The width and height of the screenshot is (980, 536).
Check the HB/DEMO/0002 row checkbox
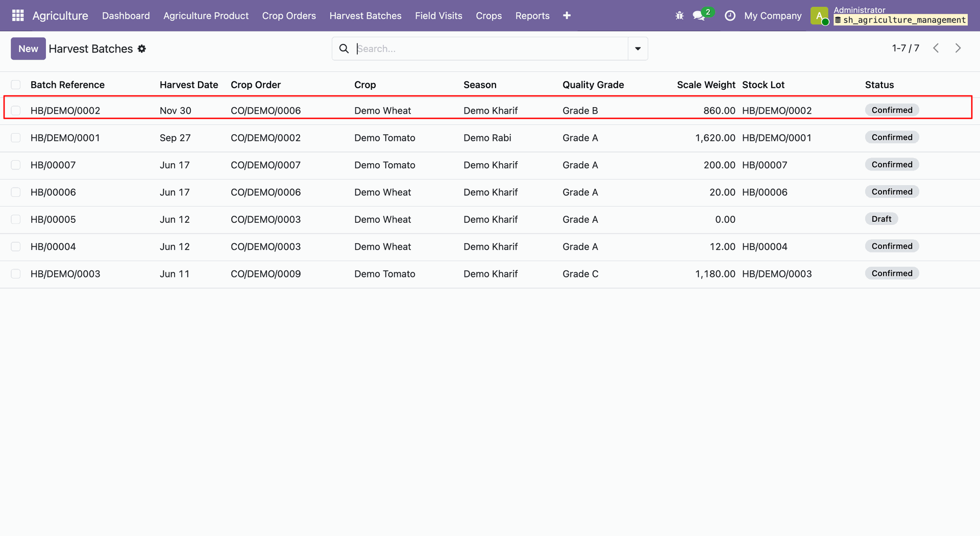pyautogui.click(x=16, y=110)
